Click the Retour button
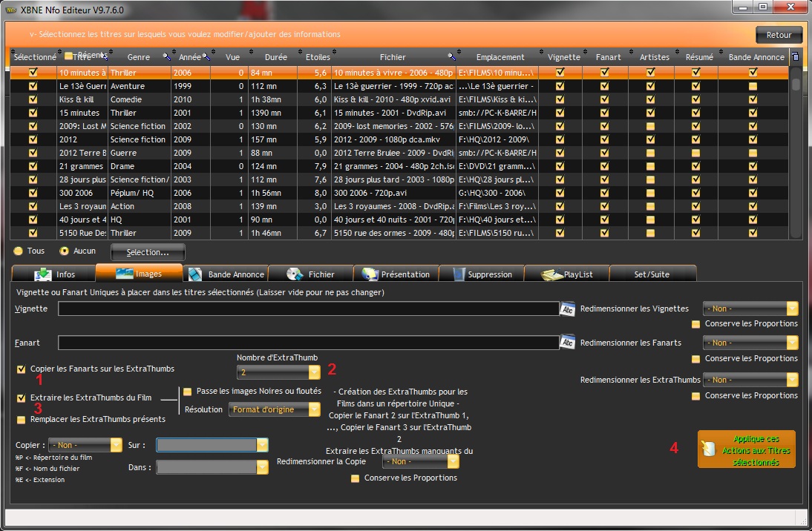 tap(779, 35)
